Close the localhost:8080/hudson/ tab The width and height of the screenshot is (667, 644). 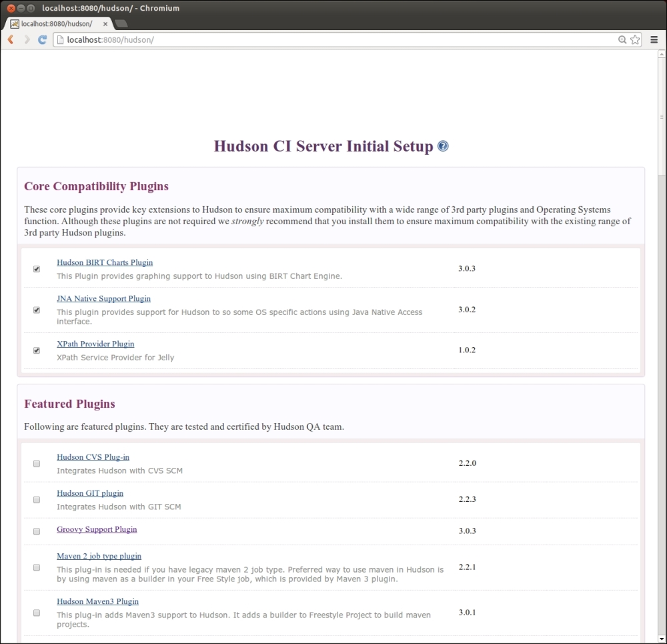[105, 24]
